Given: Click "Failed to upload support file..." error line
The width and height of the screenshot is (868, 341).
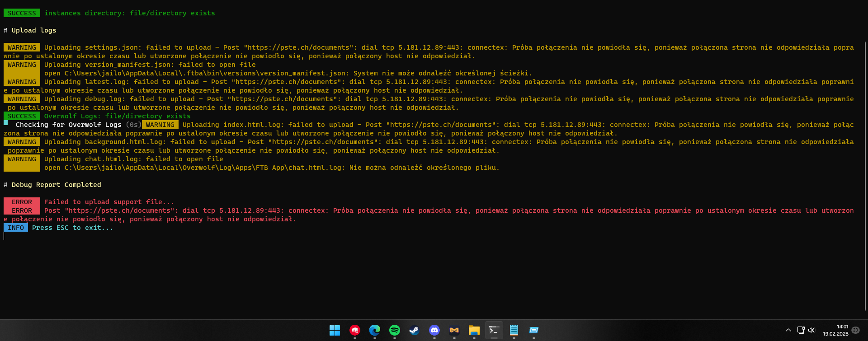Looking at the screenshot, I should pyautogui.click(x=109, y=202).
